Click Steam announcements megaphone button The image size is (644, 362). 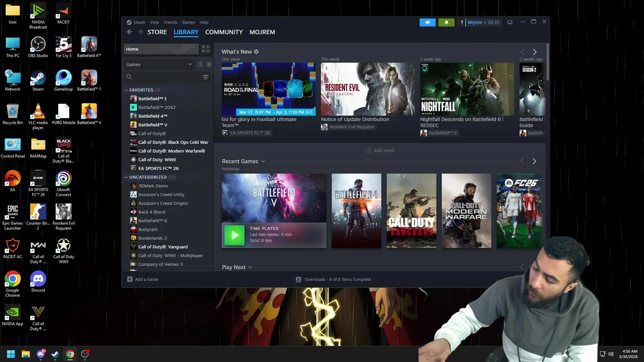point(428,22)
